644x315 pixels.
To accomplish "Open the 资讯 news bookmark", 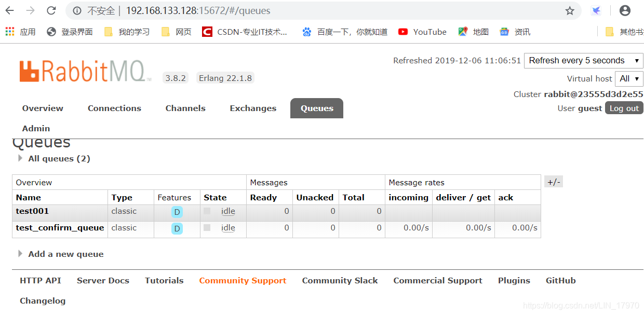I will coord(515,32).
